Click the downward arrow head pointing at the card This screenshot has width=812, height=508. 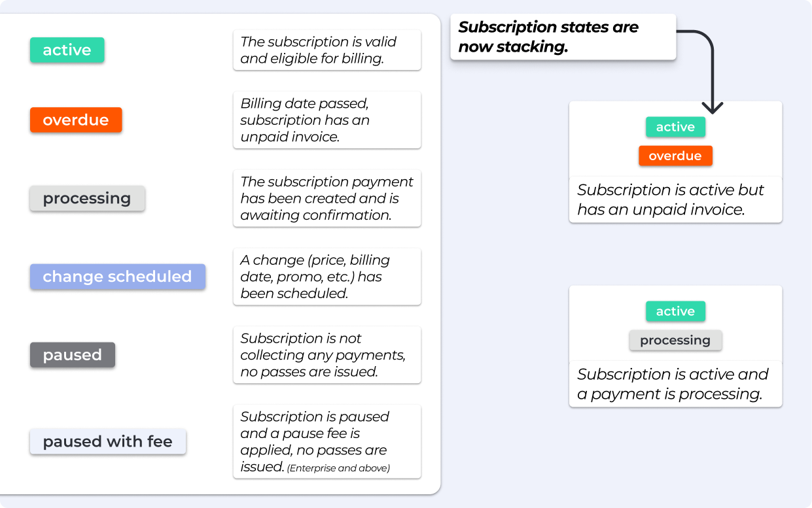712,107
